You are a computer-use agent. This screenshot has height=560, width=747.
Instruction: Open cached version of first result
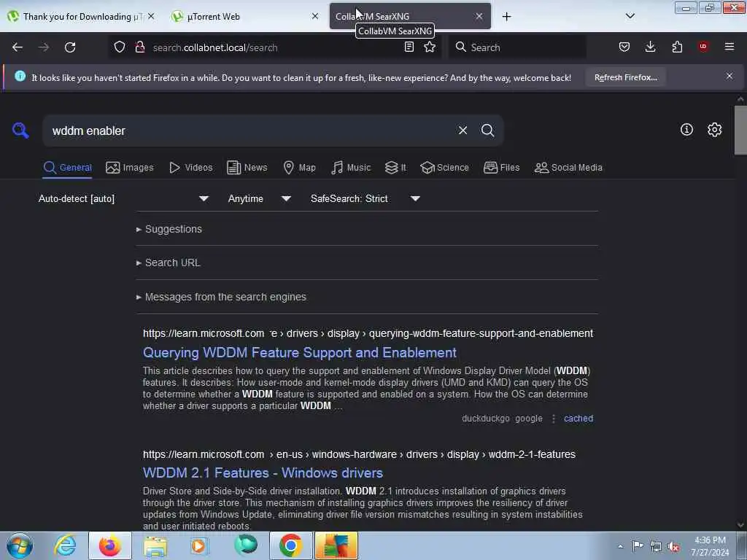[x=578, y=419]
